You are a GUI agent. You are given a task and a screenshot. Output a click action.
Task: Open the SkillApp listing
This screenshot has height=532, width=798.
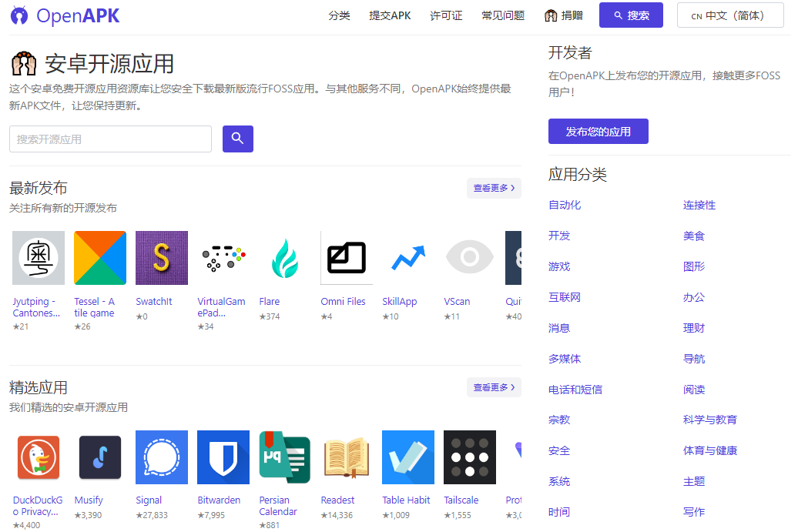click(x=407, y=258)
